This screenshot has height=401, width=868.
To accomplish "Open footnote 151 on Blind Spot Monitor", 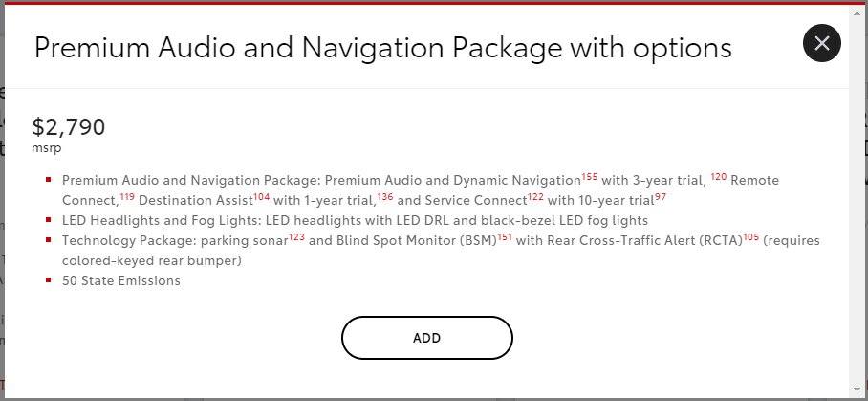I will pos(505,237).
